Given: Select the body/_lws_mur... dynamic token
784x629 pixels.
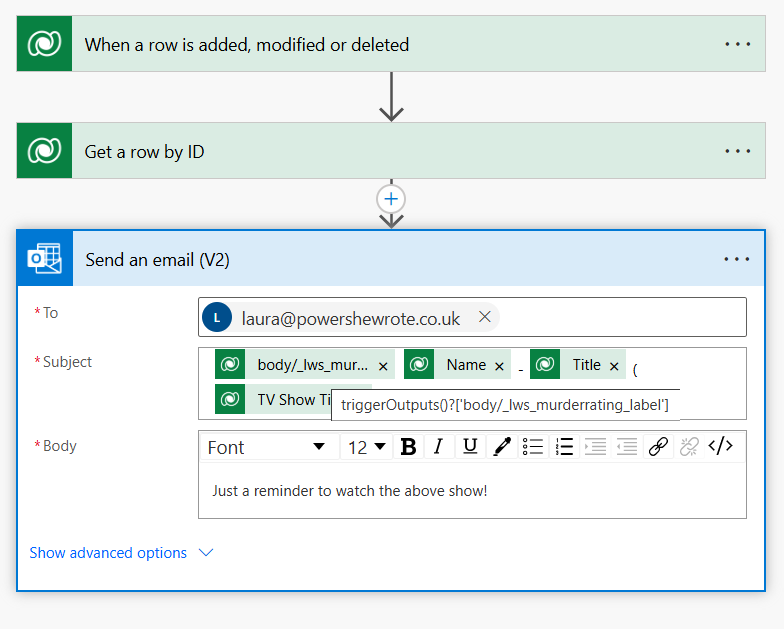Looking at the screenshot, I should pos(304,364).
